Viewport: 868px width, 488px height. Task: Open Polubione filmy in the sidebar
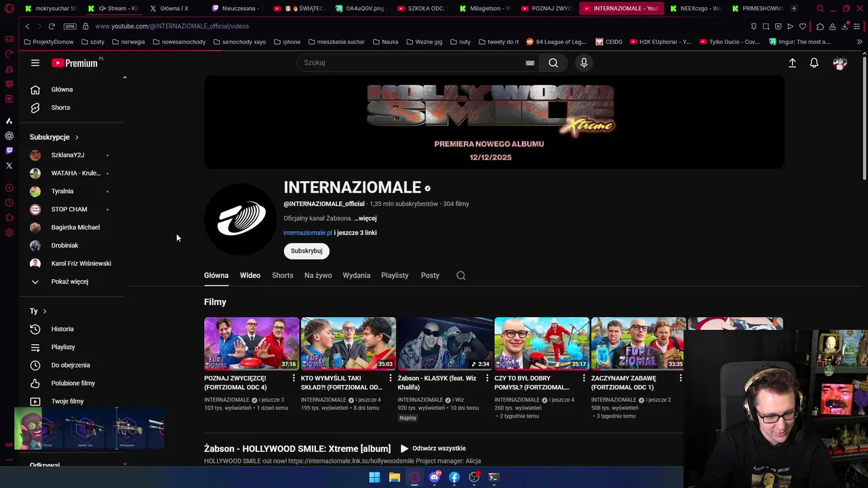75,384
